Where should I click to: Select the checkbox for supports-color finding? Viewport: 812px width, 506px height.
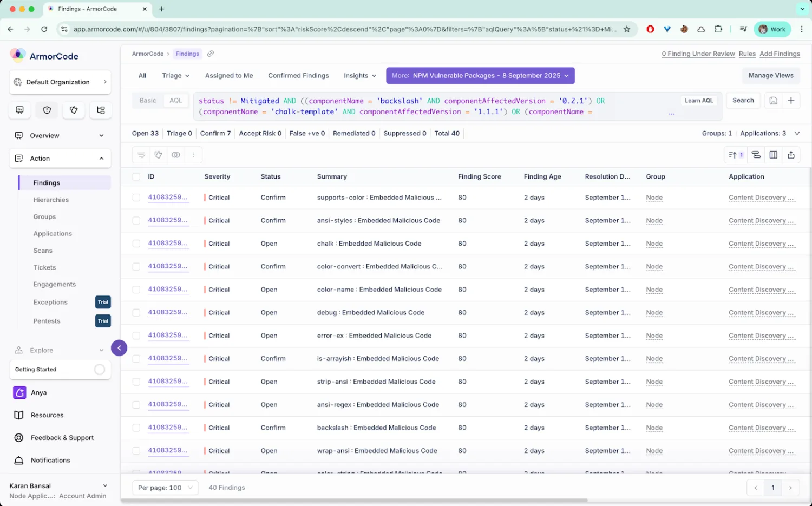coord(136,198)
